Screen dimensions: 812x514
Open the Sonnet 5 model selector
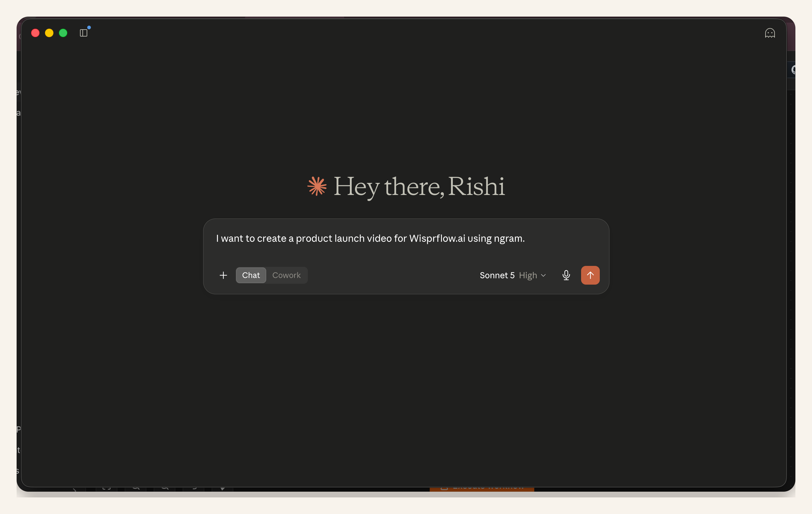click(497, 275)
